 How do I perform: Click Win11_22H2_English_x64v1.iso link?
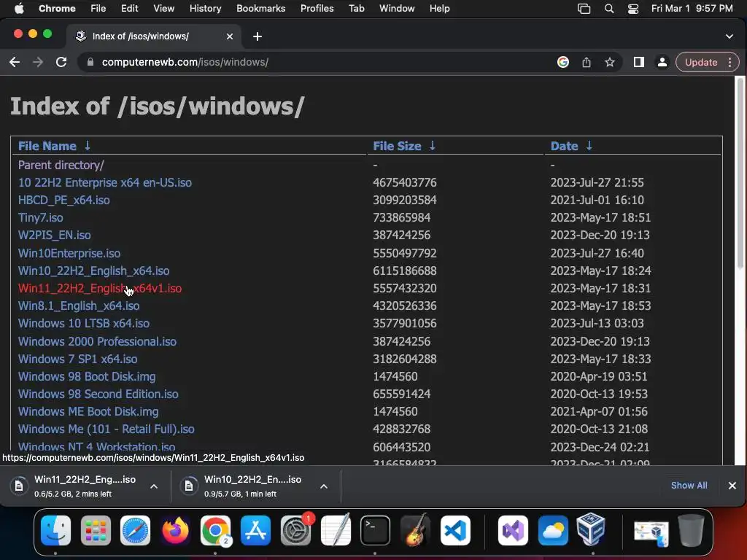[x=100, y=289]
